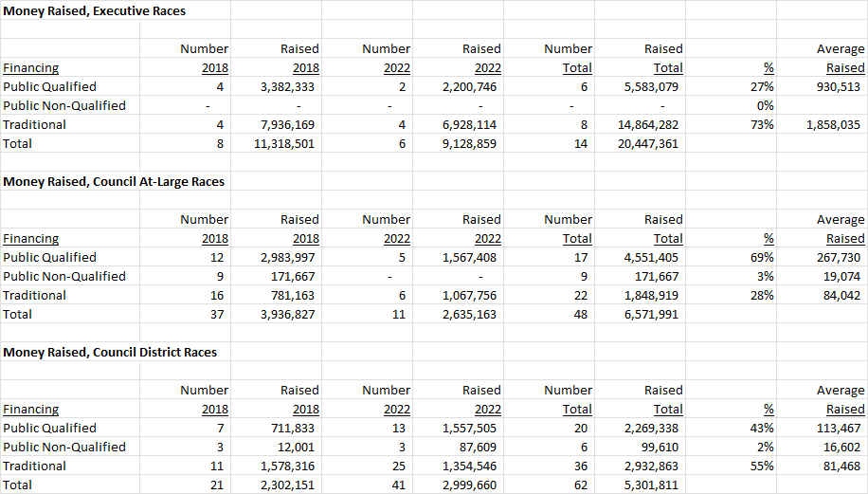Viewport: 868px width, 494px height.
Task: Select the 2% cell in District table
Action: coord(765,447)
